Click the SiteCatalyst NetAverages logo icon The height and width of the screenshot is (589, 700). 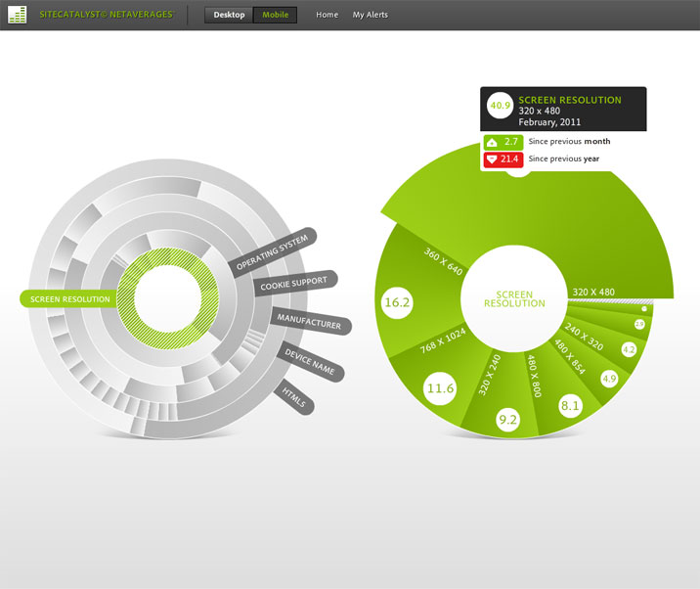(18, 15)
